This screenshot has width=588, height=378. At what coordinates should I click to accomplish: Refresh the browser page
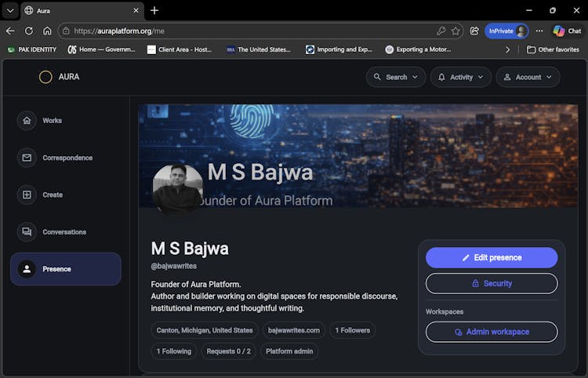point(29,31)
